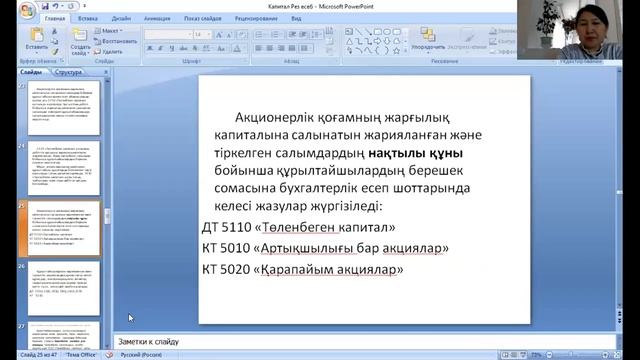Toggle Align Text Right

(281, 49)
